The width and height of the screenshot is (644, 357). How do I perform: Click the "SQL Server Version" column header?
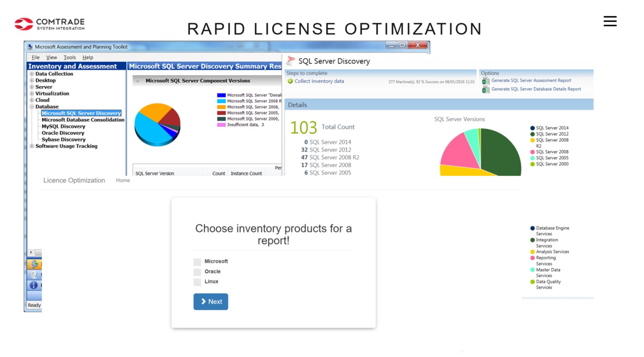pyautogui.click(x=155, y=174)
